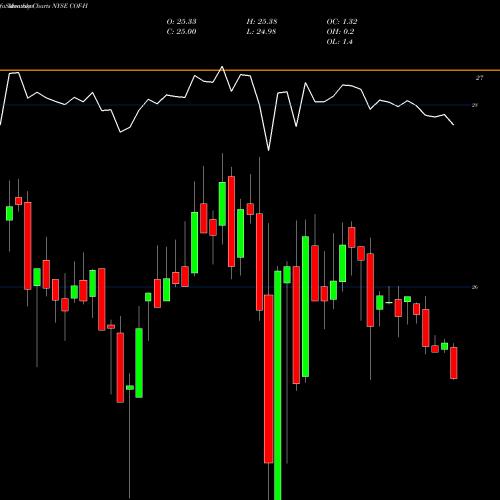The width and height of the screenshot is (500, 500).
Task: Select the OC: 1.32 reading
Action: 342,22
